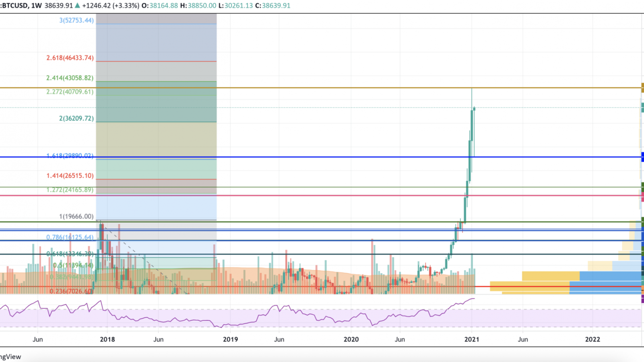Select the Fib level label 0.786(16125.64)
Screen dimensions: 644x362
[x=70, y=237]
